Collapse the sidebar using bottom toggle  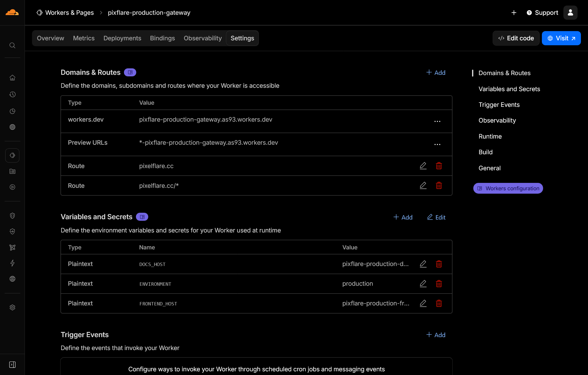pos(12,364)
